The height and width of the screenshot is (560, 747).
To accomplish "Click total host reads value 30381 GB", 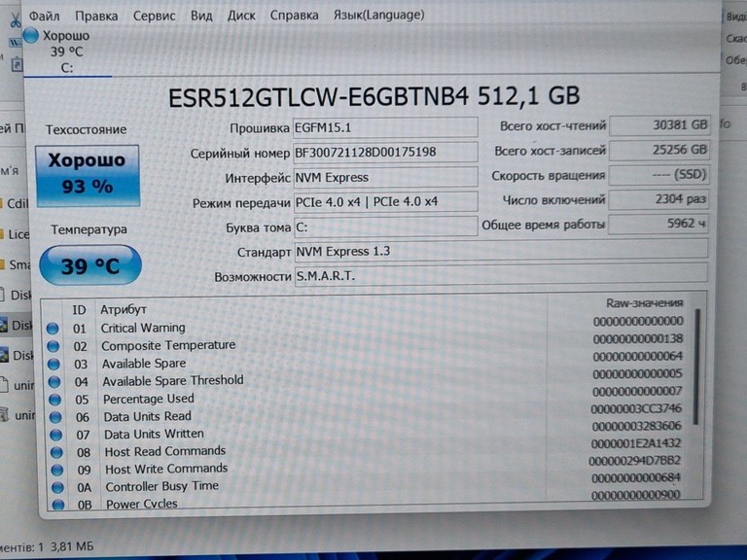I will [659, 125].
